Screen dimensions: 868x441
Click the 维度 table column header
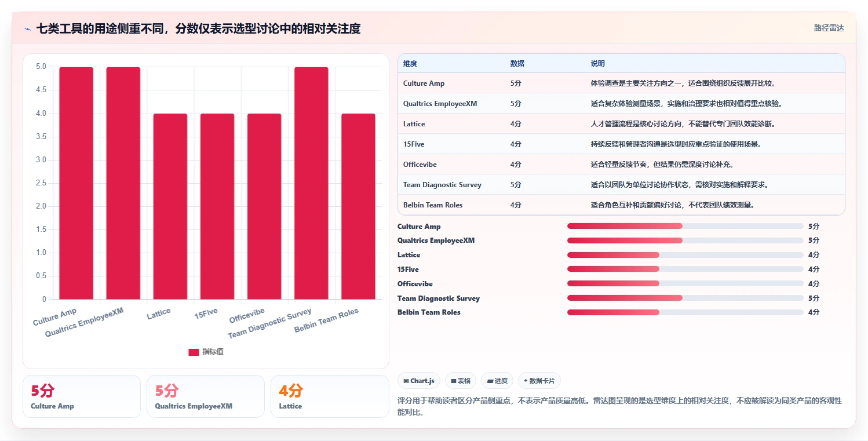(410, 63)
